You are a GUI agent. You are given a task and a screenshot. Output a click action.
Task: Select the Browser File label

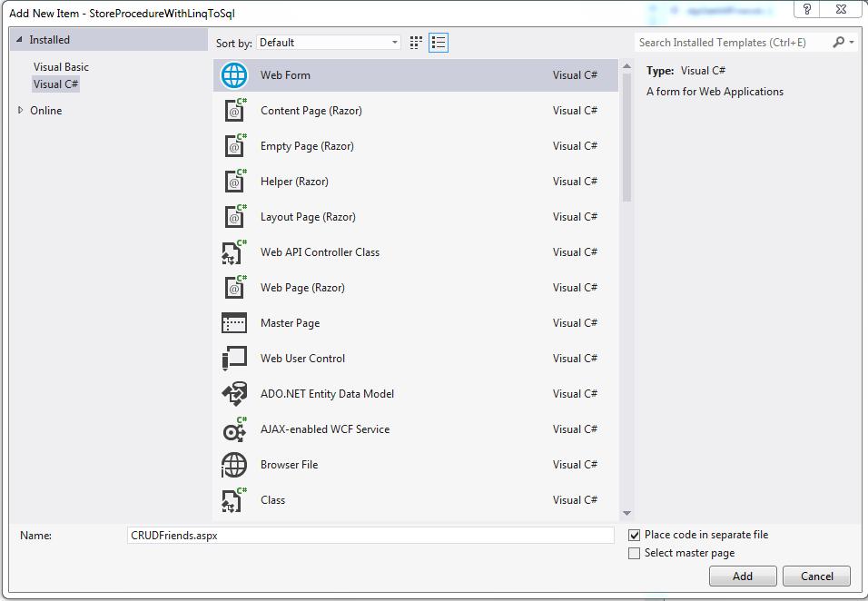[x=289, y=465]
